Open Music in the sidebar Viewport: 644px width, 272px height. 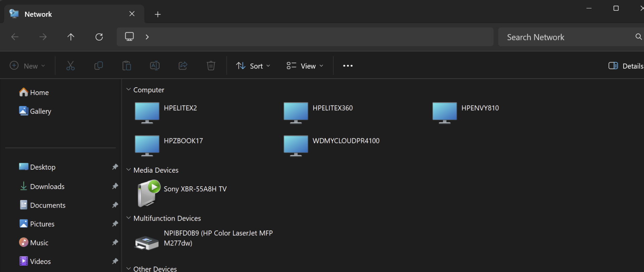tap(34, 242)
